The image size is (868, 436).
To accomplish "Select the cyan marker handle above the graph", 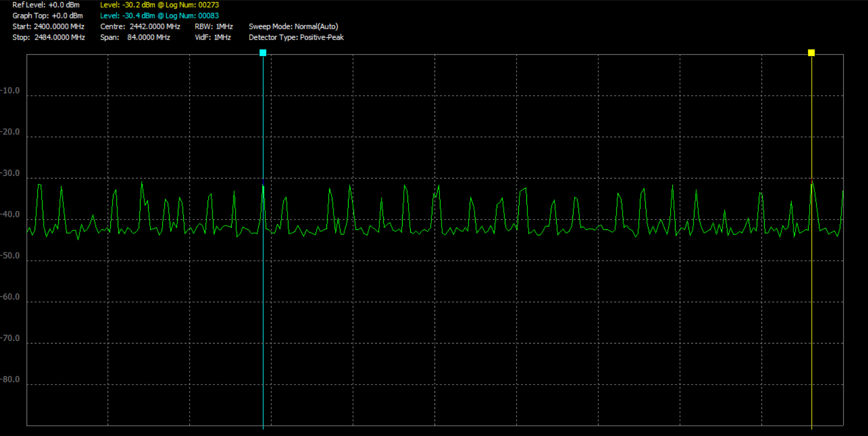I will [263, 52].
